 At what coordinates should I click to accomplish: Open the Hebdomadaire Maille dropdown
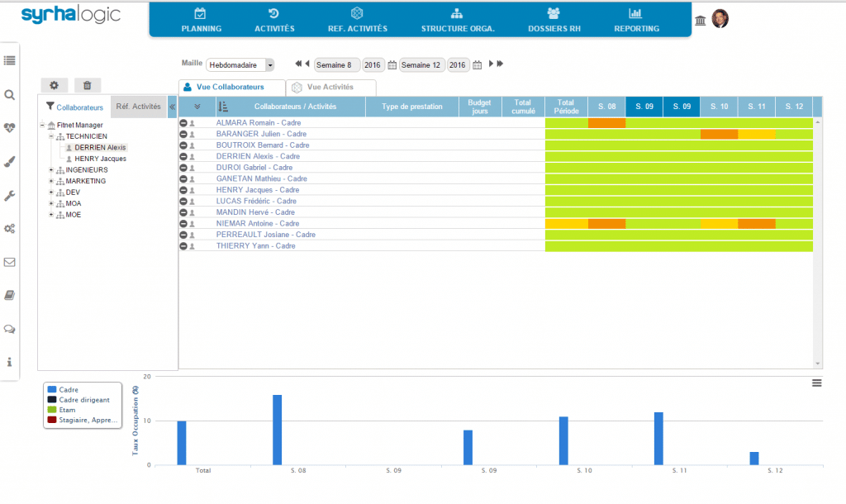tap(240, 65)
